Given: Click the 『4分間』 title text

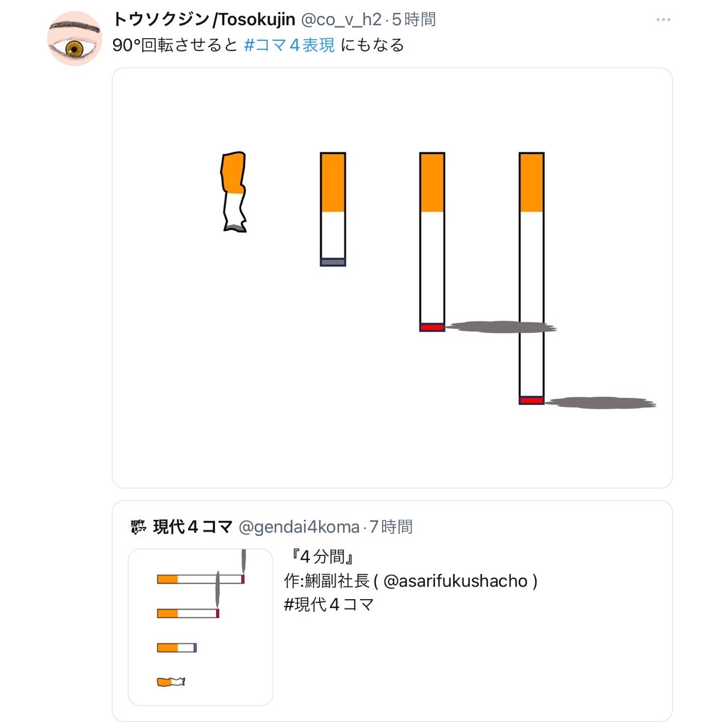Looking at the screenshot, I should (322, 556).
